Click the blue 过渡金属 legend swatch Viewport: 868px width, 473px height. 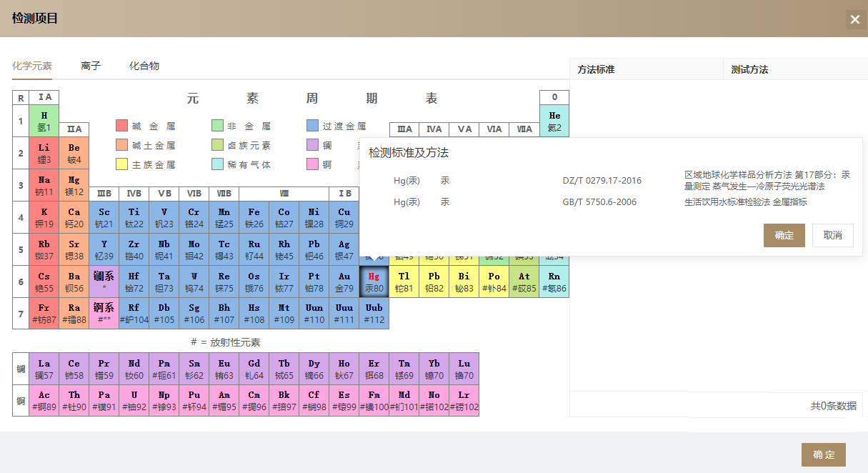click(x=312, y=126)
